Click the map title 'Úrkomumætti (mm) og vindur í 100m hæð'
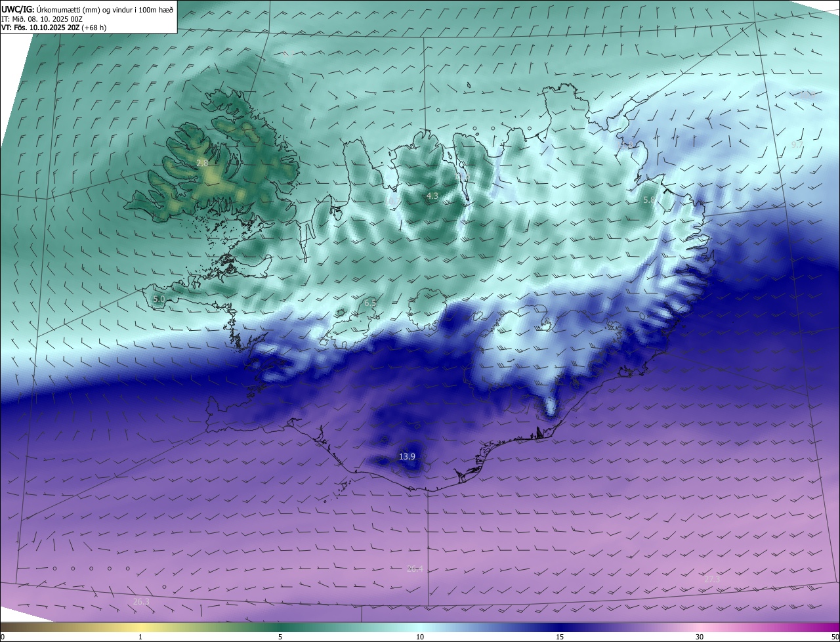 [x=105, y=9]
